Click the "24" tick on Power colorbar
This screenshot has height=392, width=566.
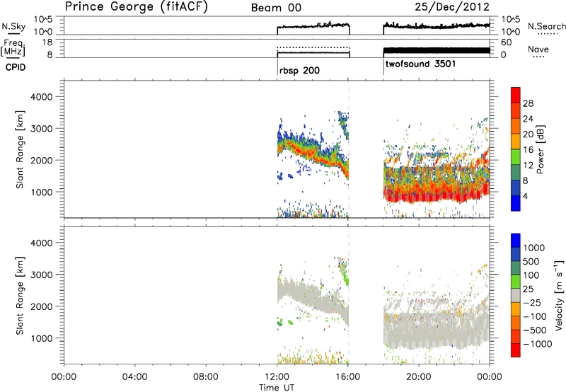pos(528,119)
